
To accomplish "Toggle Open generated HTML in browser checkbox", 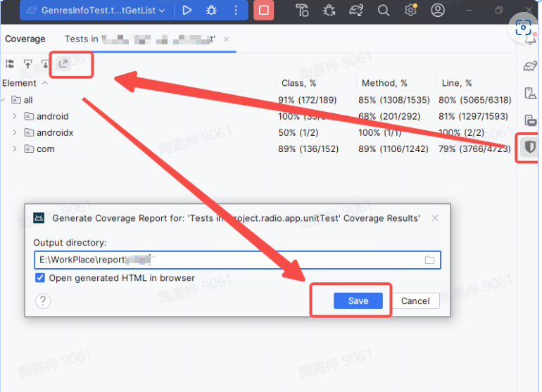I will tap(40, 278).
